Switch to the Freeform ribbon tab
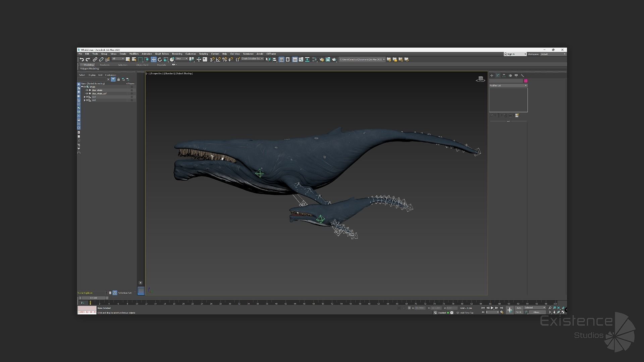The width and height of the screenshot is (644, 362). pos(104,65)
